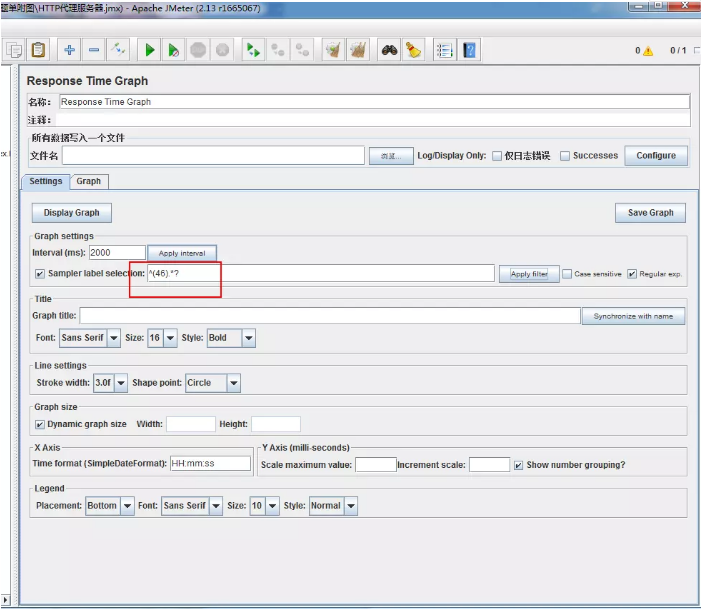Click the Remote stop all icon
The image size is (703, 611).
(x=278, y=50)
